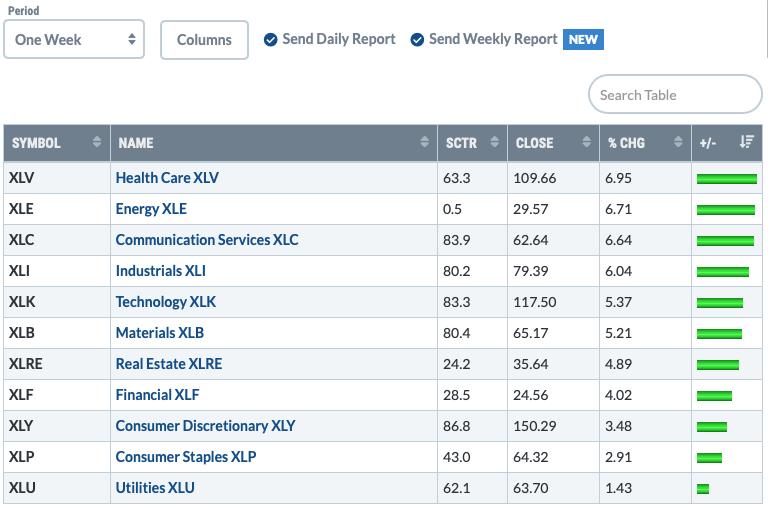Click the Search Table input field
This screenshot has height=507, width=768.
(x=675, y=94)
